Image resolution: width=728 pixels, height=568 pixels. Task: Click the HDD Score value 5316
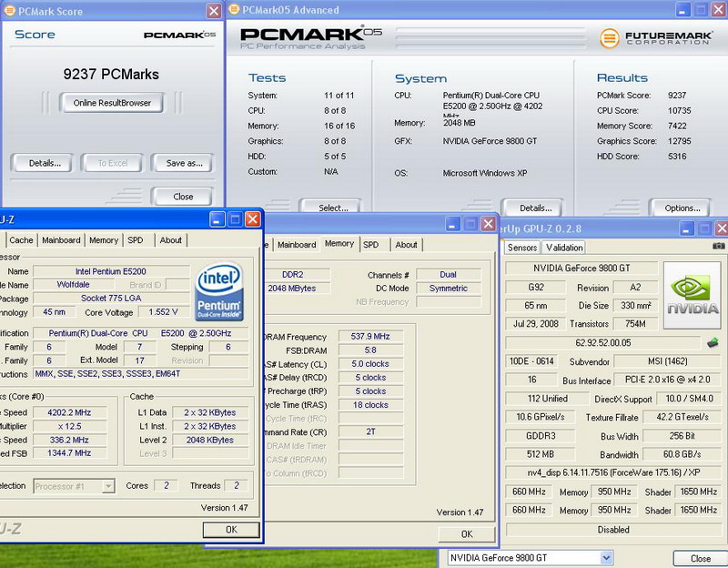(x=677, y=156)
